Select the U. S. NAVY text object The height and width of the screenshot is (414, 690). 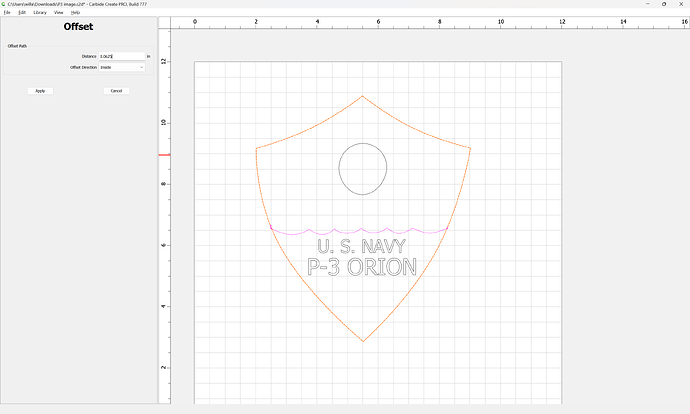click(x=362, y=247)
